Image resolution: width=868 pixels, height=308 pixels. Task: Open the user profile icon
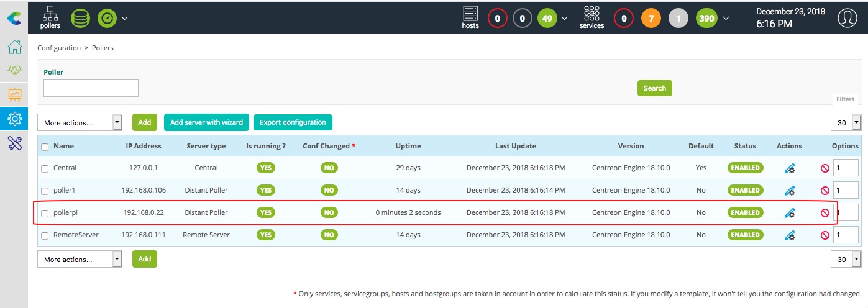[847, 18]
